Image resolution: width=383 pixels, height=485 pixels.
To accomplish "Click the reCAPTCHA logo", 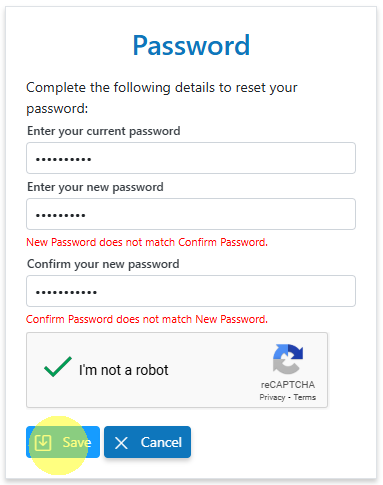I will point(288,359).
